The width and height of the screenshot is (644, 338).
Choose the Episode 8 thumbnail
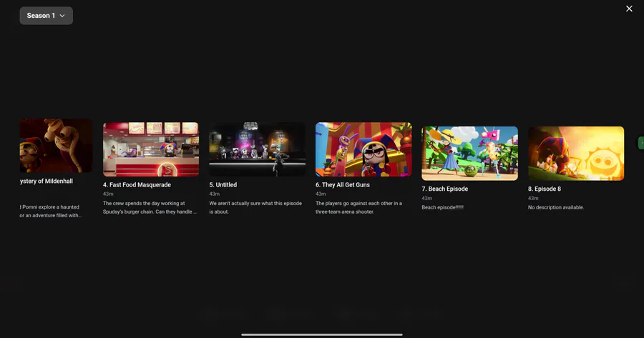coord(576,154)
